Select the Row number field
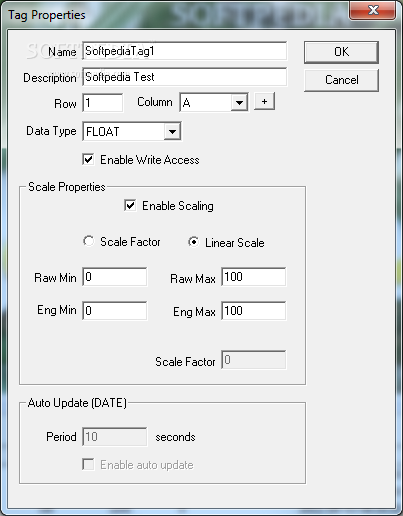This screenshot has height=516, width=403. (102, 103)
